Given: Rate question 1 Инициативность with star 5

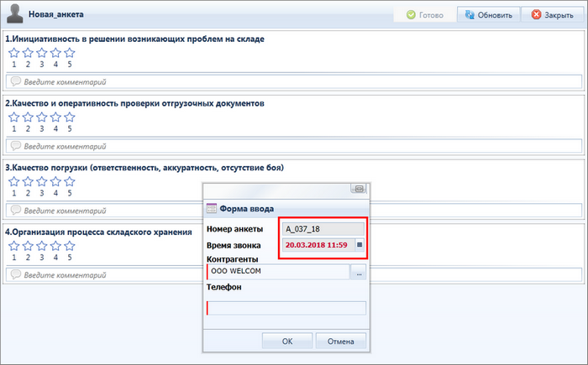Looking at the screenshot, I should click(70, 53).
